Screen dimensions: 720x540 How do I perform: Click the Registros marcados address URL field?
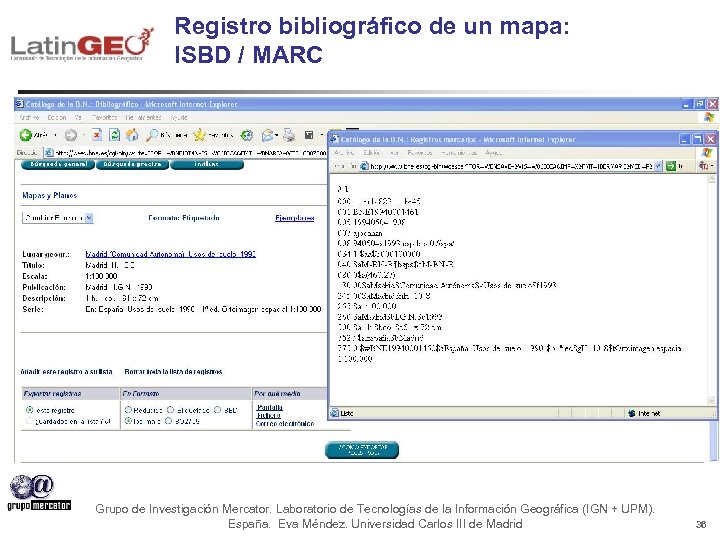tap(512, 166)
